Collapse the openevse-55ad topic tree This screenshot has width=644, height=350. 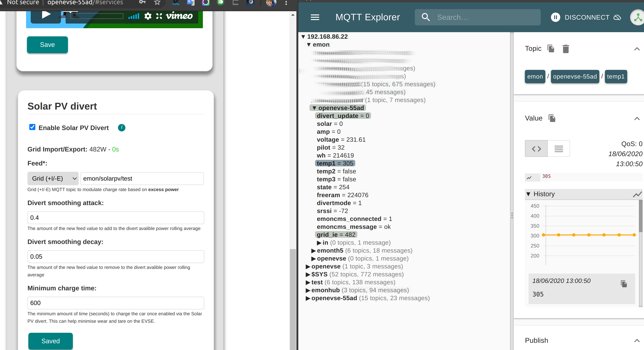314,108
